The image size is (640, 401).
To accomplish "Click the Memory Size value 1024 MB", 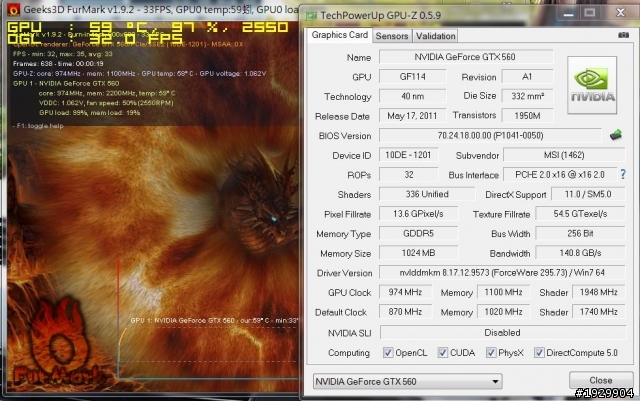I will pyautogui.click(x=418, y=253).
